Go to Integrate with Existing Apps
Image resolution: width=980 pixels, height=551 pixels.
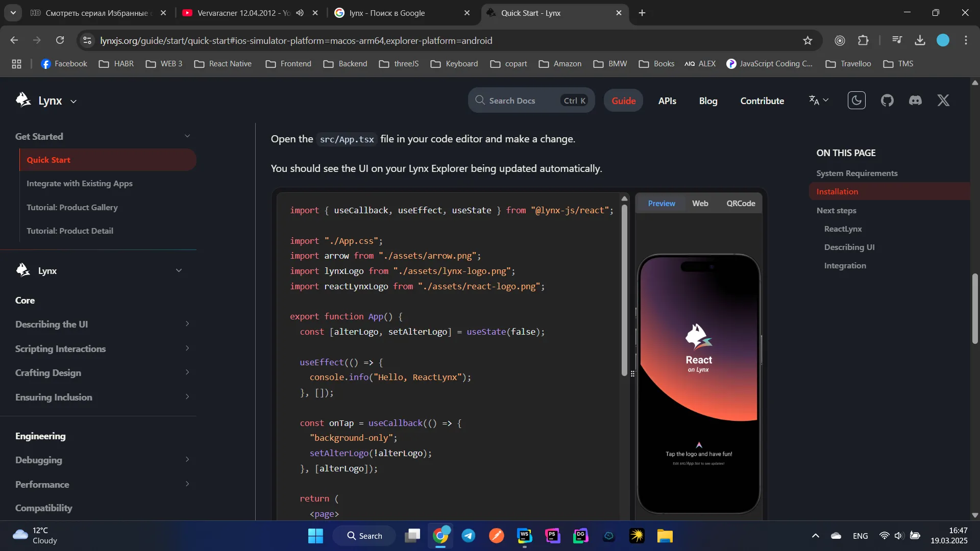coord(80,183)
